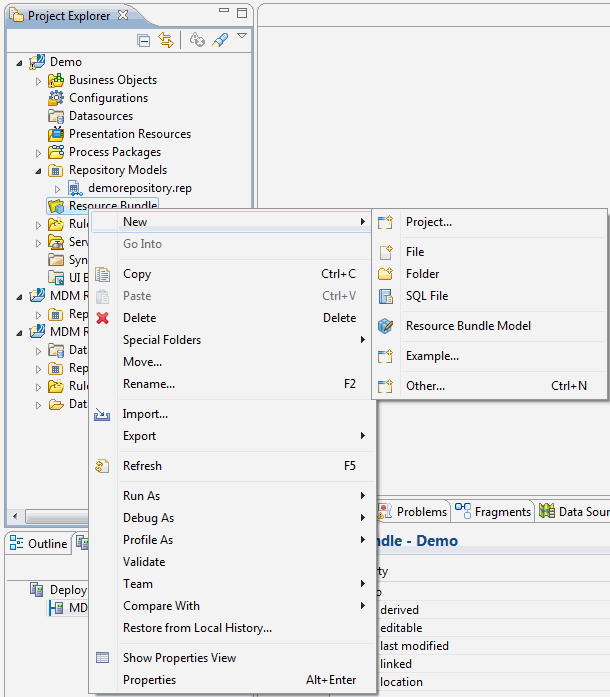Click the Resource Bundle Model icon

(x=385, y=326)
